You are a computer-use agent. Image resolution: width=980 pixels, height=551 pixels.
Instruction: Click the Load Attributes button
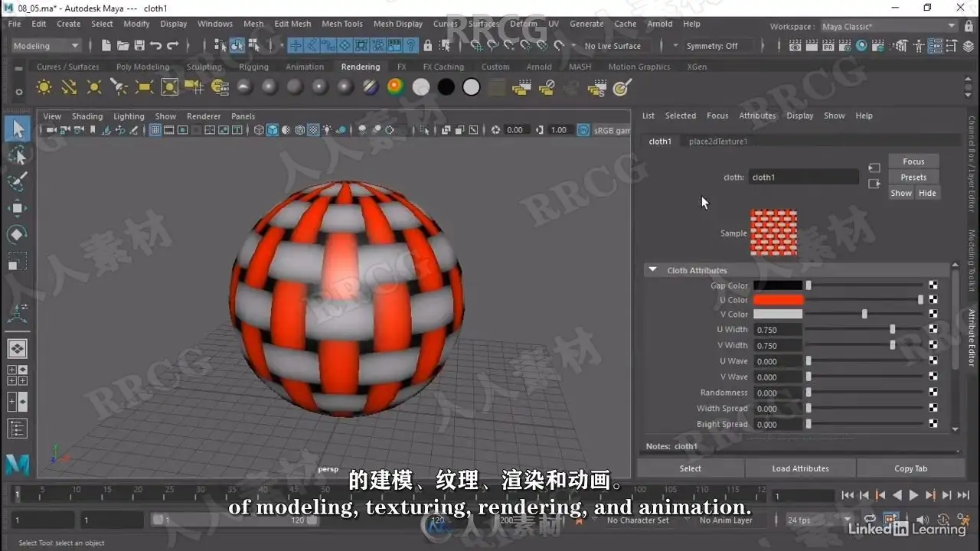[x=800, y=468]
